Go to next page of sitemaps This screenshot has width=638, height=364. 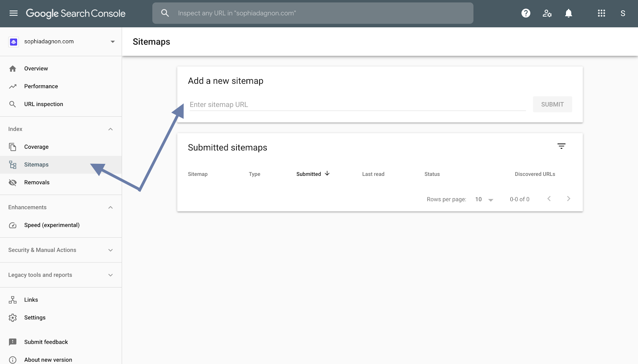(x=569, y=199)
